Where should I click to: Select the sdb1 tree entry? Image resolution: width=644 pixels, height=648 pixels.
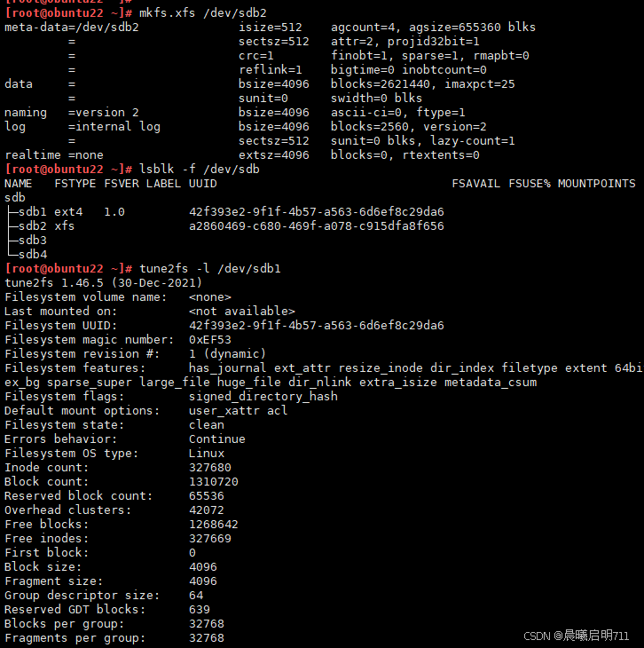(32, 212)
